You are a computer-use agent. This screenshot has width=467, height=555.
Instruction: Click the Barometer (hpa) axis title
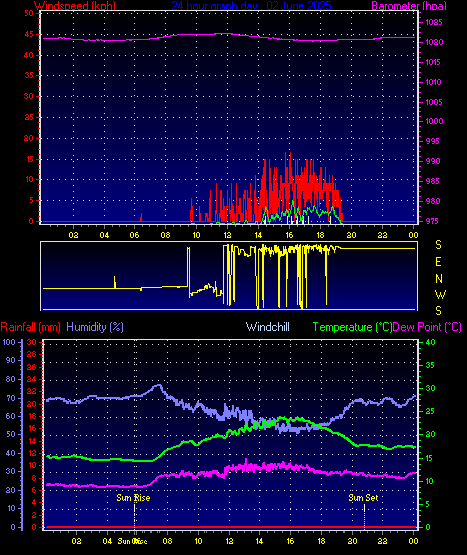pyautogui.click(x=409, y=6)
